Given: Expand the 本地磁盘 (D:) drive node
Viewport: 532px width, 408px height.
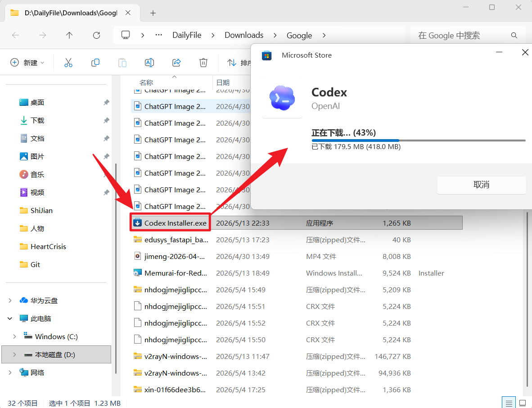Looking at the screenshot, I should [14, 354].
